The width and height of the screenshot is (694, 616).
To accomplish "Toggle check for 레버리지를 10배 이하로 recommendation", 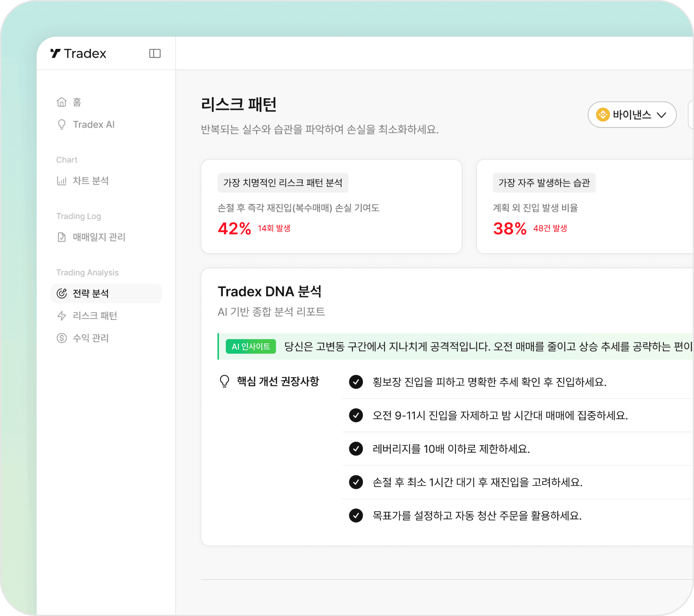I will (356, 449).
